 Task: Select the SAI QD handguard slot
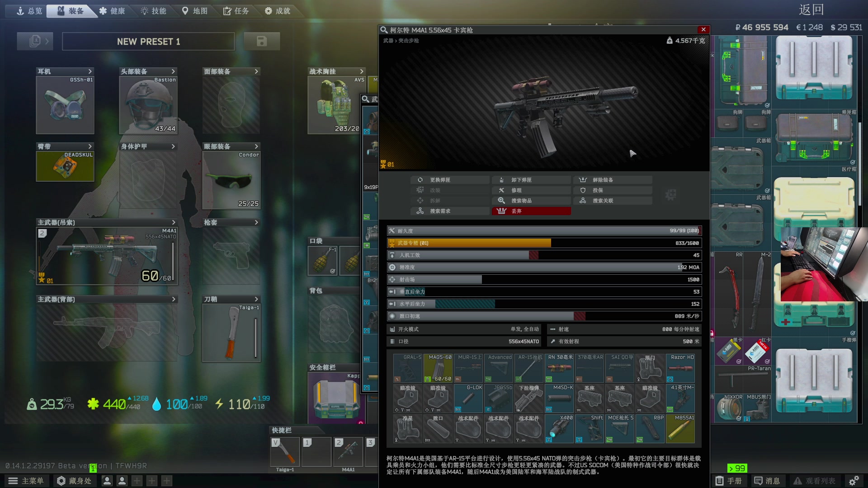tap(620, 368)
